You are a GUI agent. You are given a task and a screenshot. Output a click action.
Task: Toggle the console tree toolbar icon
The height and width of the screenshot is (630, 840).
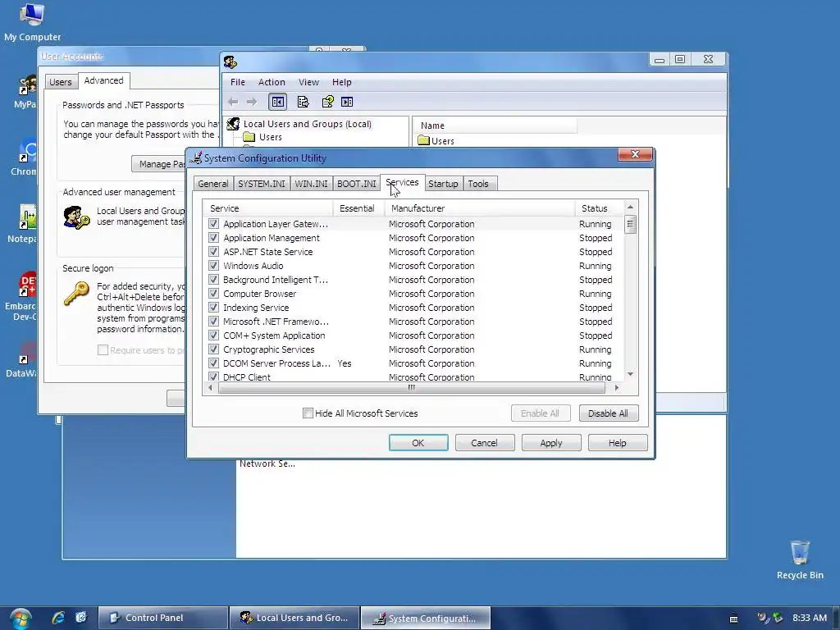[x=277, y=102]
